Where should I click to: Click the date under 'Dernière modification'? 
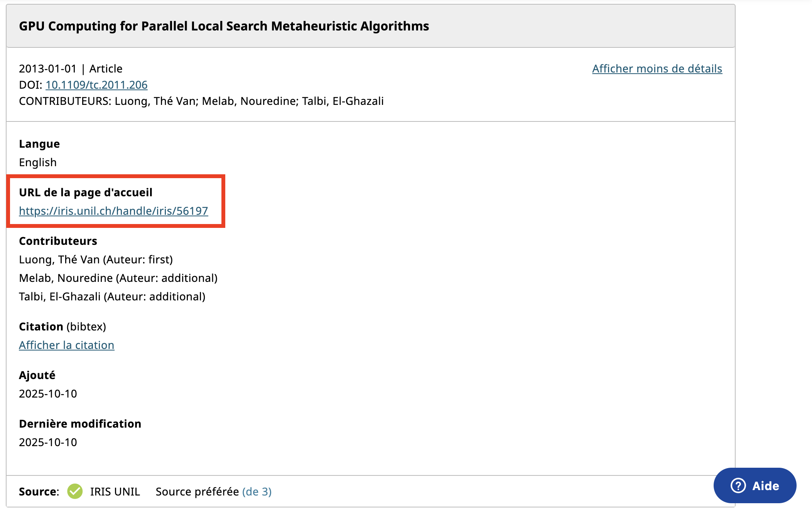(x=48, y=442)
